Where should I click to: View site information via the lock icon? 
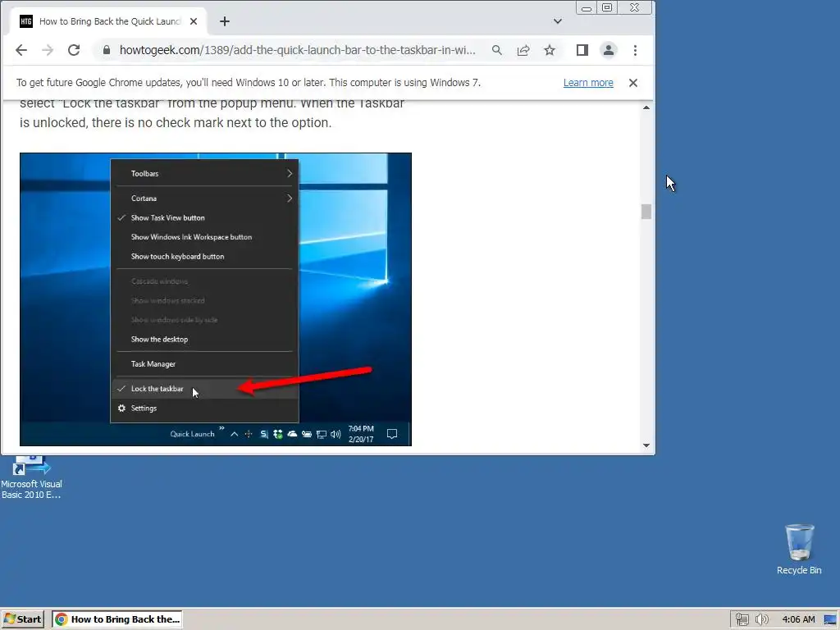[x=107, y=50]
